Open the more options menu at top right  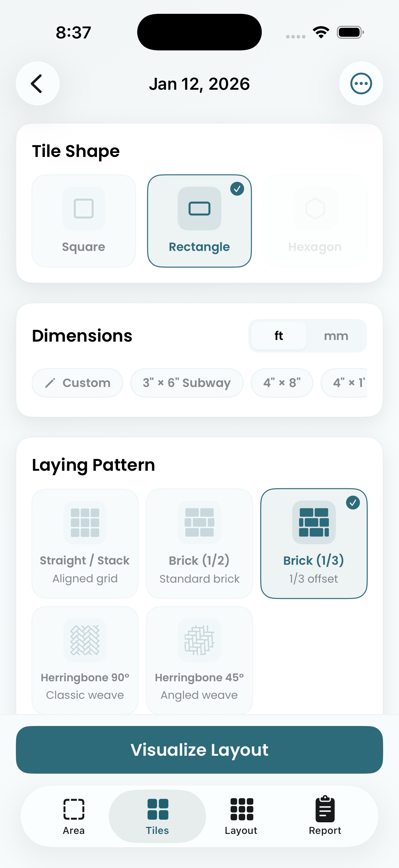[x=361, y=83]
